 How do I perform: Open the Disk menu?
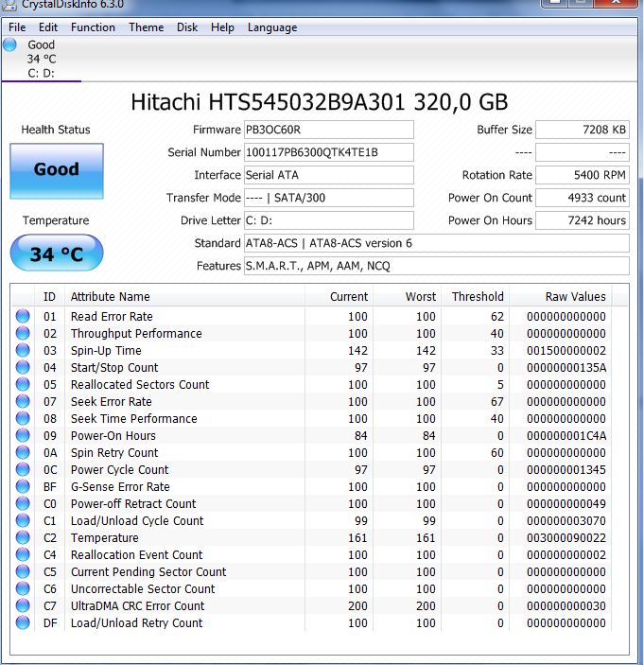[x=187, y=27]
